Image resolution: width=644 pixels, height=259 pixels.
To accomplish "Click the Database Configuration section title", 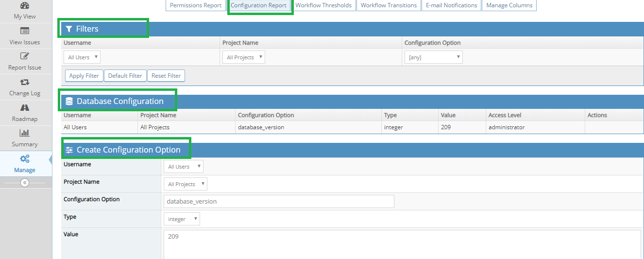I will coord(120,101).
